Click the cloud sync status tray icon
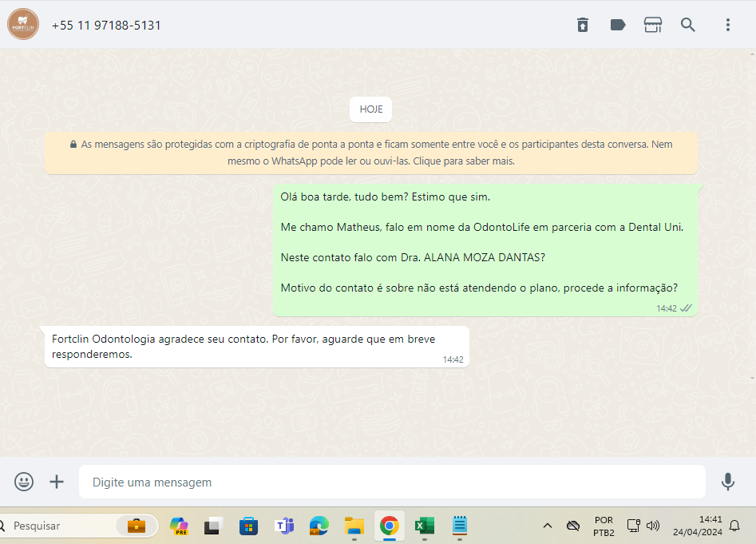This screenshot has width=756, height=544. coord(572,526)
